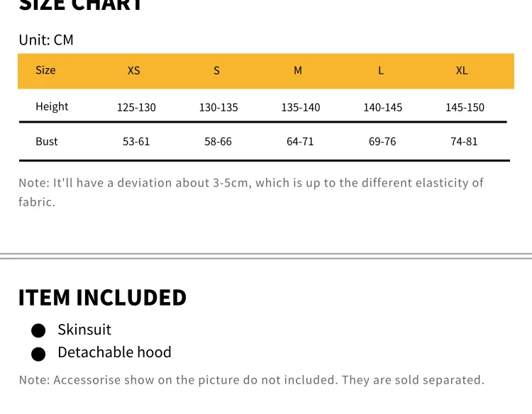532x414 pixels.
Task: Click the 145-150 height cell
Action: coord(465,108)
